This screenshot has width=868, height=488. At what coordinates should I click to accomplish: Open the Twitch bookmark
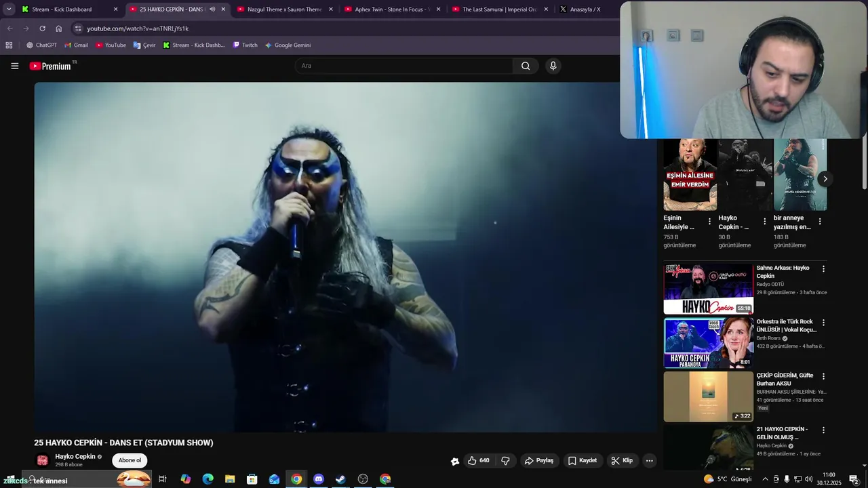click(245, 45)
